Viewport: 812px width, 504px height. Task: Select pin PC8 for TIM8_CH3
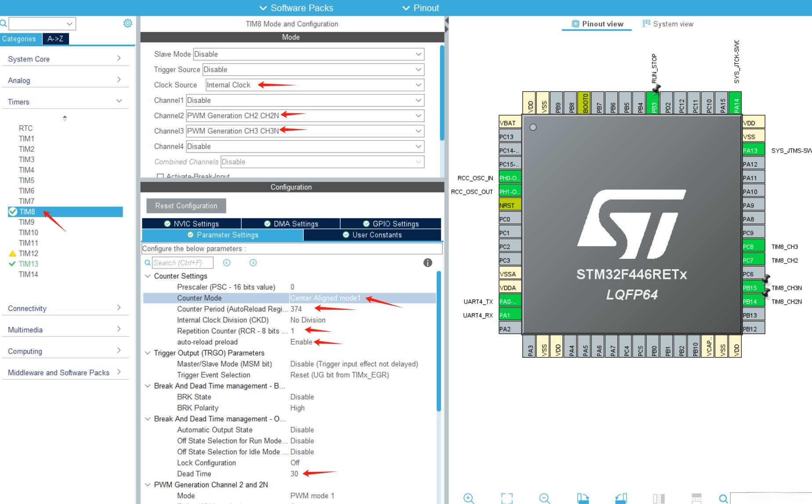click(x=754, y=247)
